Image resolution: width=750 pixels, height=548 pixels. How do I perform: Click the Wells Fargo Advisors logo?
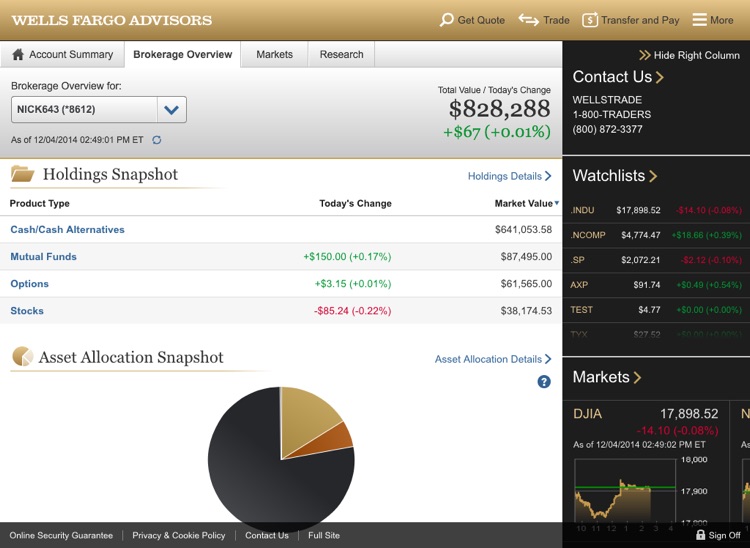click(112, 20)
